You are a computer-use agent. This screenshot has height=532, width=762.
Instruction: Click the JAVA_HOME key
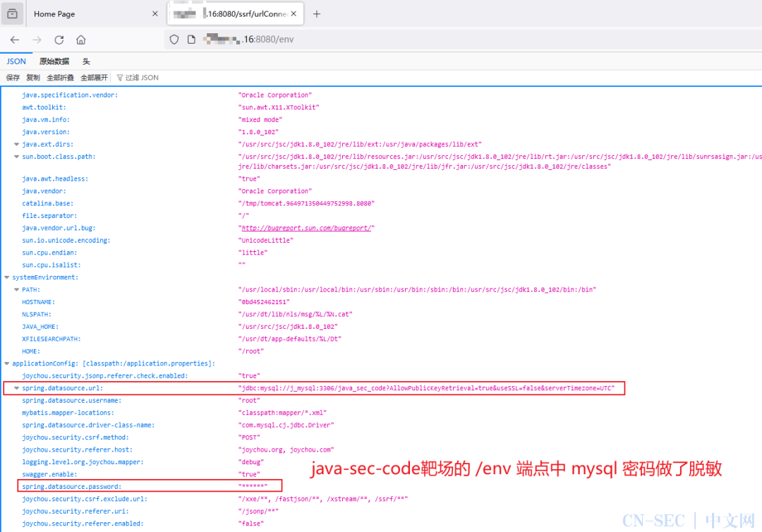click(x=40, y=327)
